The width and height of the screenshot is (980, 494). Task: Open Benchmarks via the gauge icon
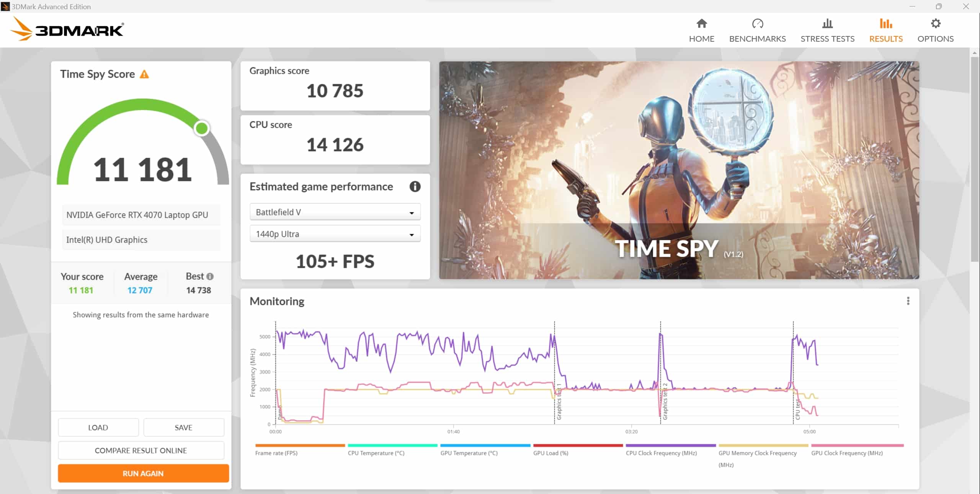click(757, 24)
